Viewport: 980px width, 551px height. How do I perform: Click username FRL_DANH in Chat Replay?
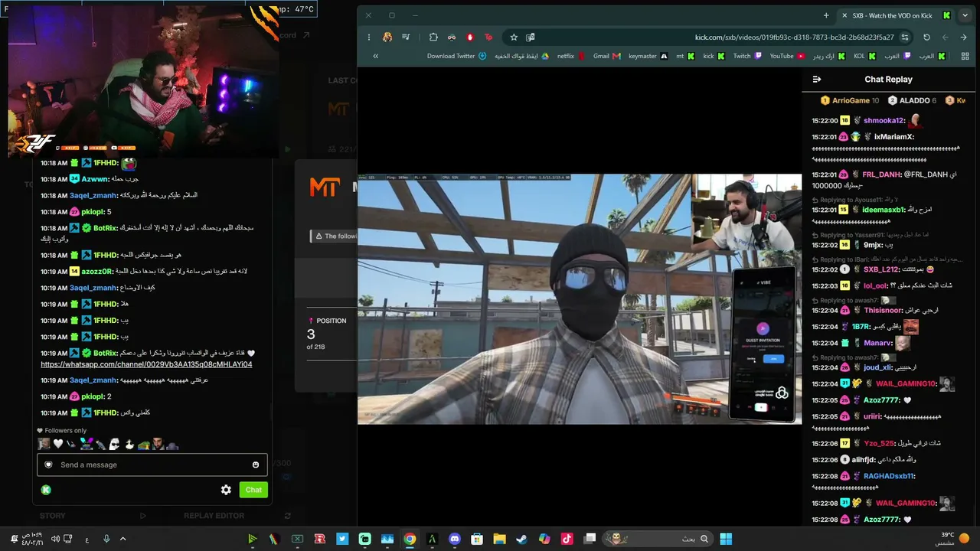tap(883, 174)
